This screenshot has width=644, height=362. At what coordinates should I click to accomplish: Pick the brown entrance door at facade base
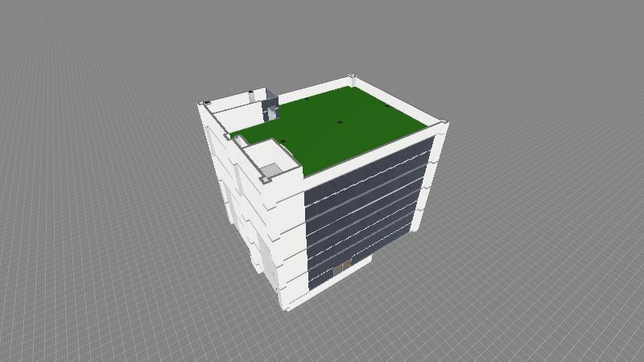pyautogui.click(x=344, y=267)
